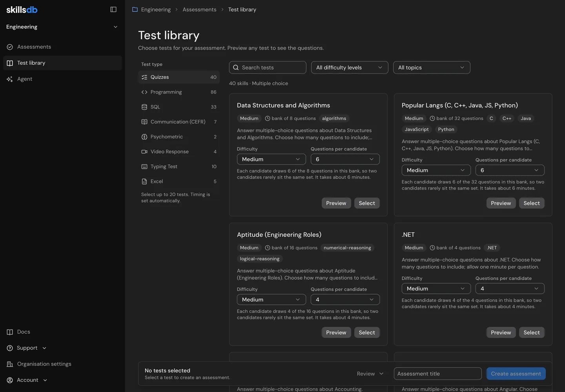Open Difficulty dropdown for .NET test

click(x=436, y=289)
